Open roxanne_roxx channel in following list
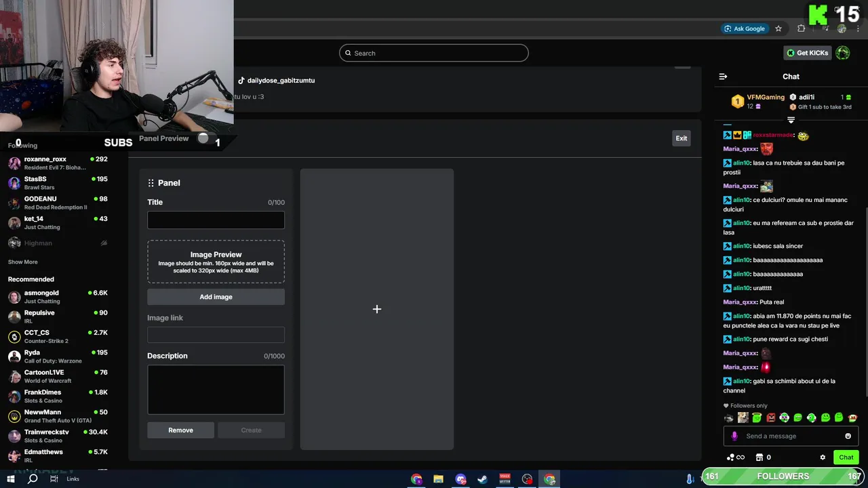This screenshot has width=868, height=488. coord(58,163)
